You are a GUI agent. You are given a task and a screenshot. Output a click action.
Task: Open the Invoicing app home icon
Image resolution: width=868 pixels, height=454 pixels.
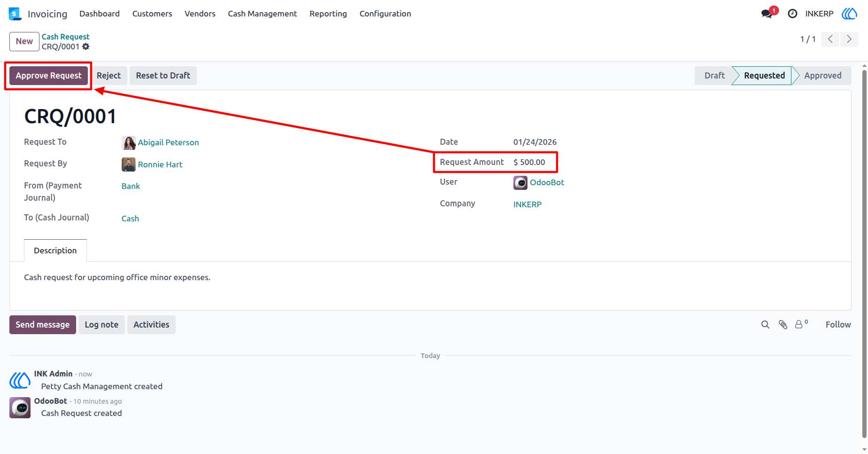(15, 14)
